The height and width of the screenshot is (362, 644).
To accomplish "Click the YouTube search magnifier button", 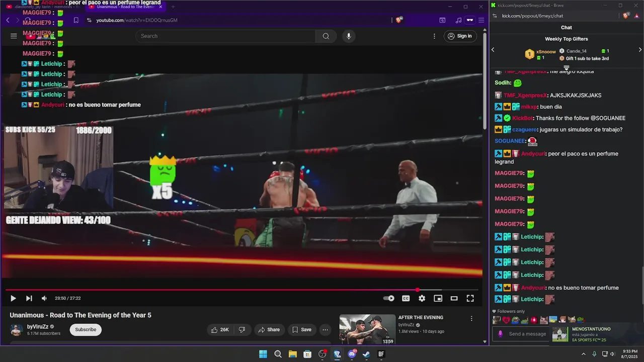I will [326, 36].
